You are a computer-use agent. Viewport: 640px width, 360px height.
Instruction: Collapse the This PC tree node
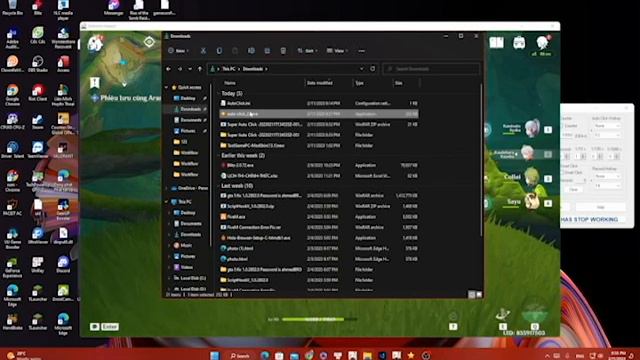tap(167, 202)
